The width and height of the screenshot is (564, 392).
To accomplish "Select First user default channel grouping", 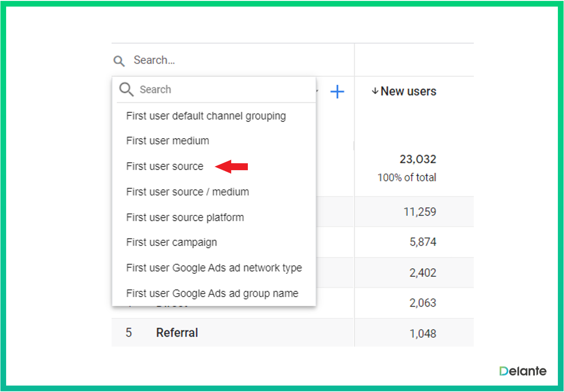I will (x=206, y=116).
